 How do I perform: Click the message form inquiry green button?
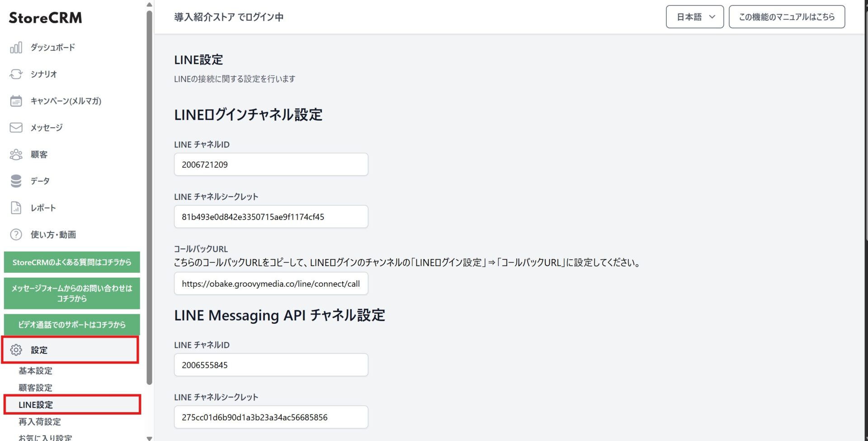click(x=72, y=294)
